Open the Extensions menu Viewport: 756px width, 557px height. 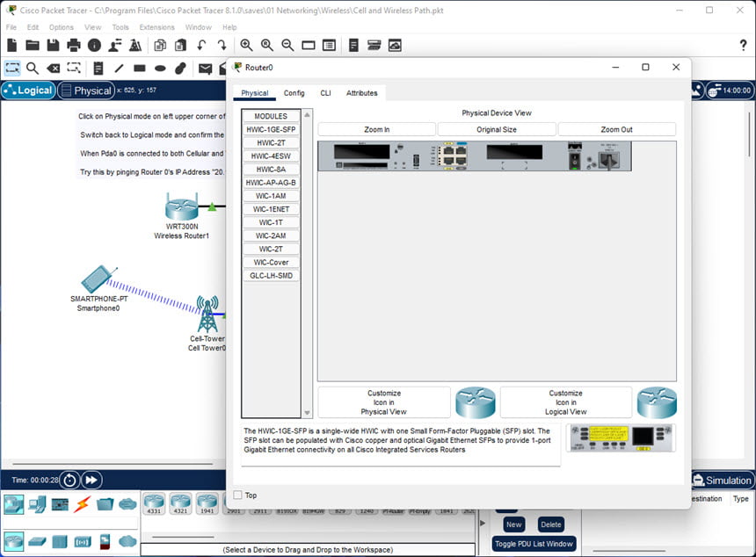156,27
